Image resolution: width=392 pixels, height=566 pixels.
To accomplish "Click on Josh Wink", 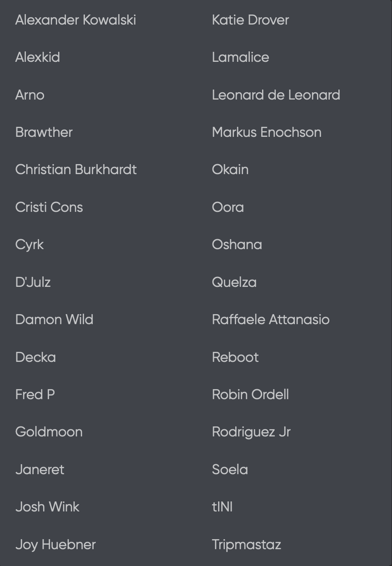I will click(47, 507).
